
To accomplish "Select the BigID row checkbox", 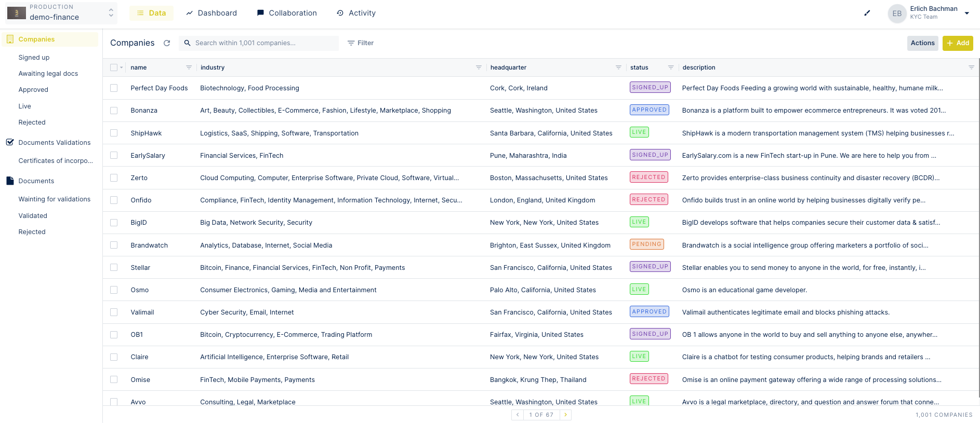I will [x=114, y=223].
